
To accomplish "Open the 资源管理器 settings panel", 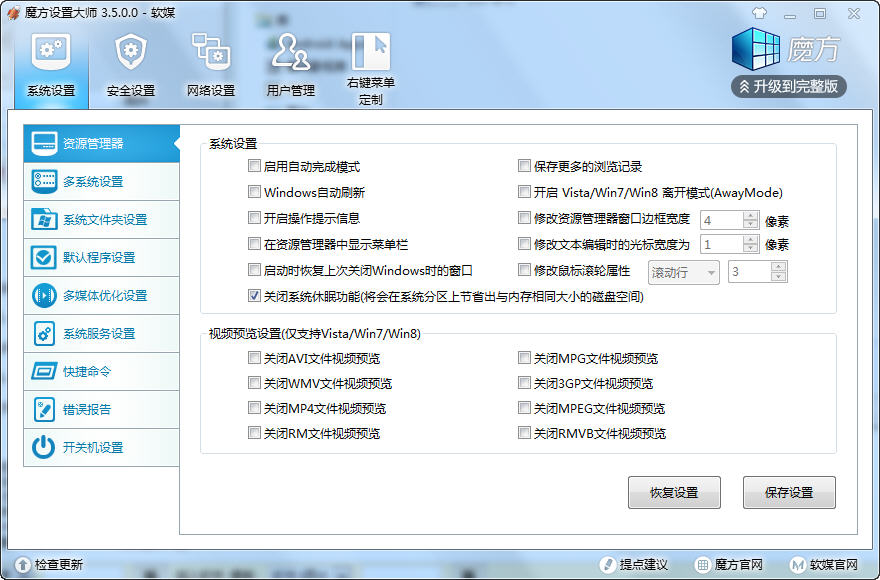I will pyautogui.click(x=100, y=142).
